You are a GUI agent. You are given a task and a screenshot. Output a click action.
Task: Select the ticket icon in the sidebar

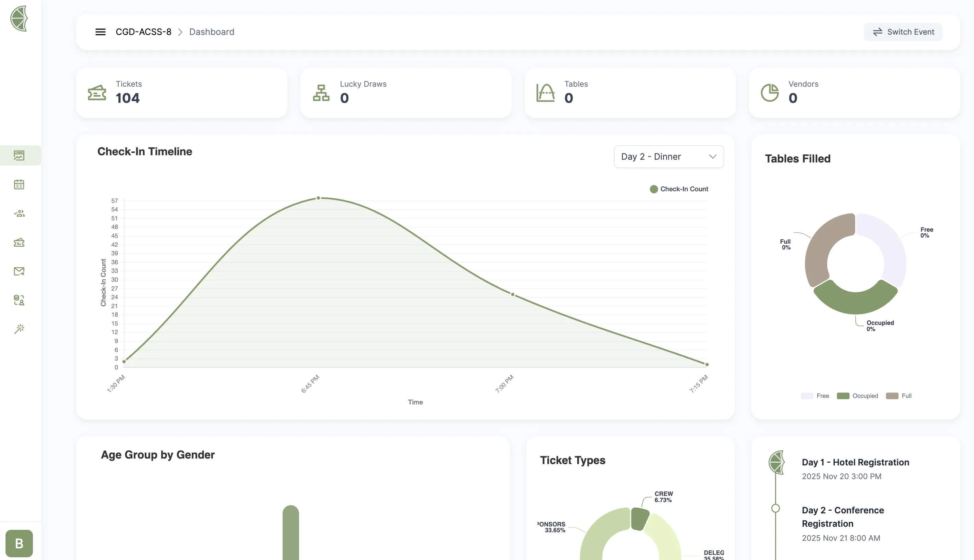[19, 242]
